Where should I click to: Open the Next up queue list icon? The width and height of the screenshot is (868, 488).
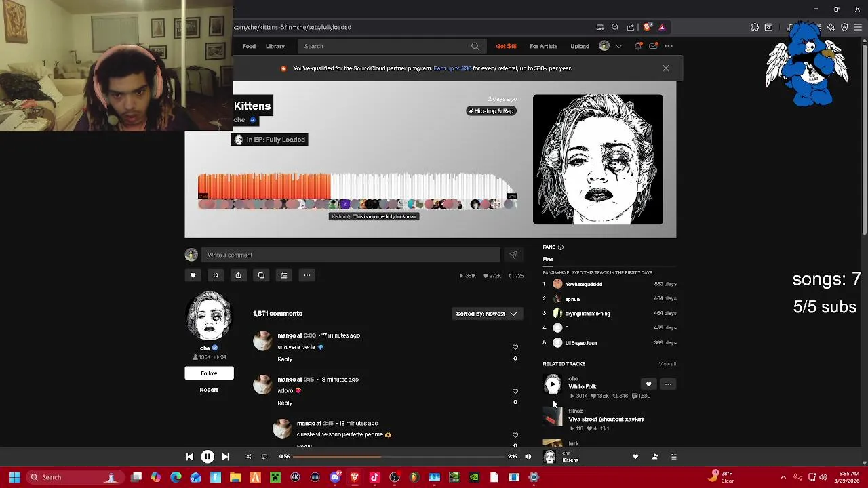pos(673,457)
